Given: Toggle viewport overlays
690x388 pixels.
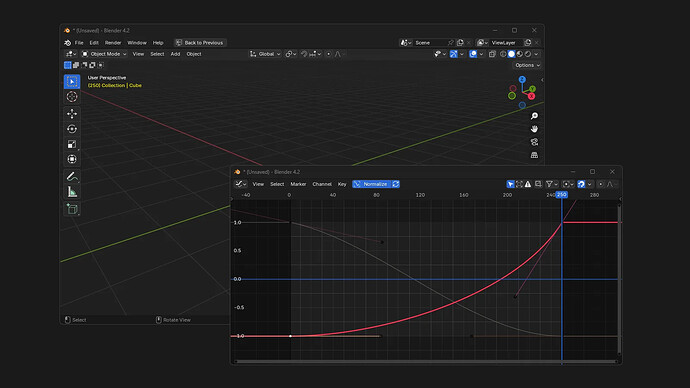Looking at the screenshot, I should (x=473, y=54).
